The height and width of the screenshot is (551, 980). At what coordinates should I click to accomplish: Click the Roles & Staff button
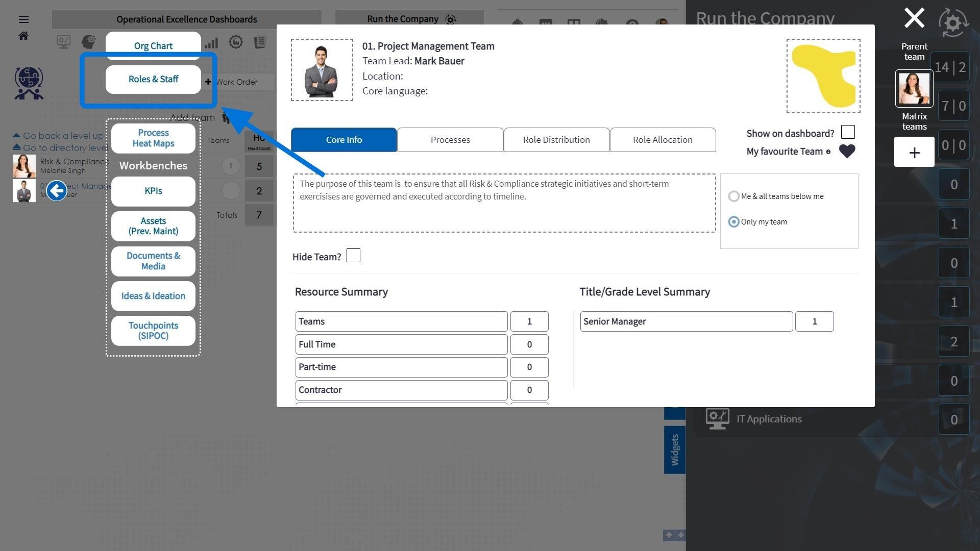click(x=153, y=79)
